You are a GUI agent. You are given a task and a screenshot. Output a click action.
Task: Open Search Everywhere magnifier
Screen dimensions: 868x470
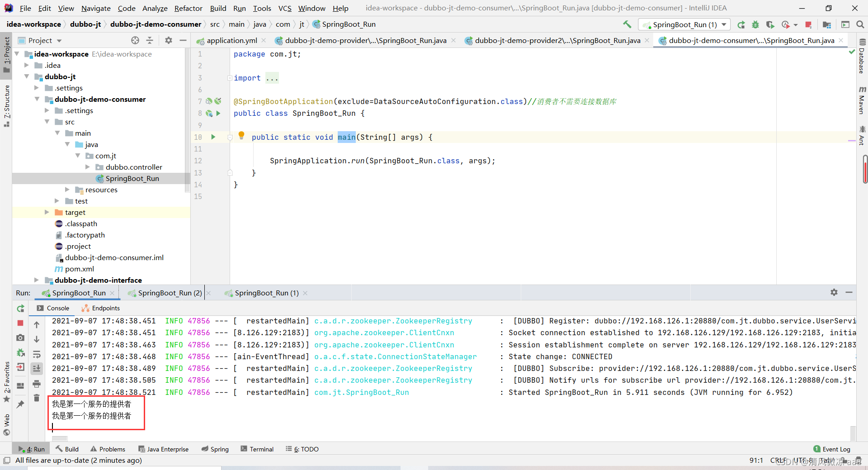click(860, 24)
